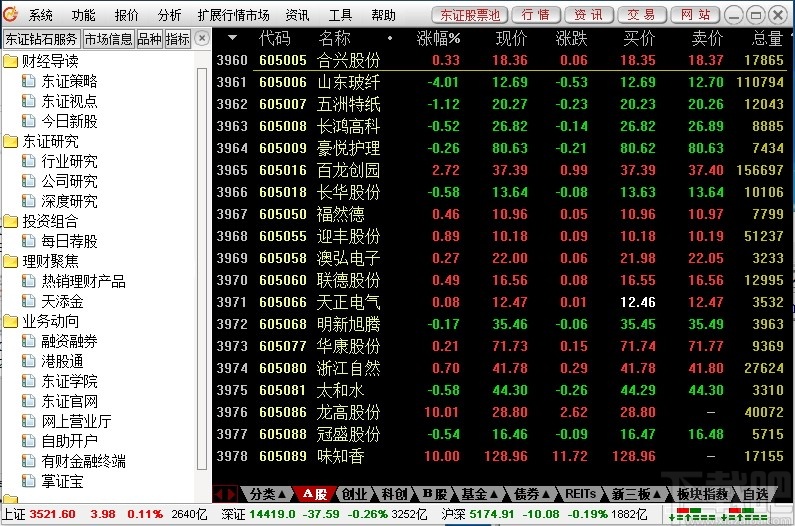Switch to the 品种 tab

pyautogui.click(x=149, y=39)
